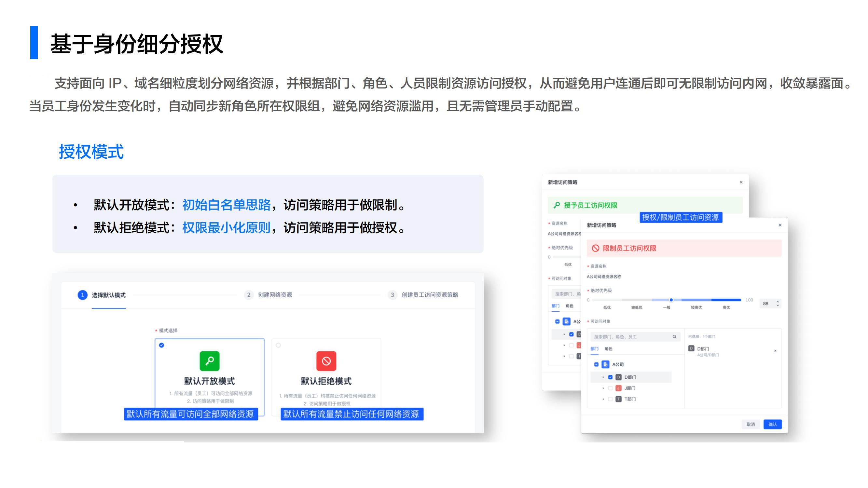Check the J部门 checkbox in the front dialog
868x488 pixels.
[x=610, y=388]
